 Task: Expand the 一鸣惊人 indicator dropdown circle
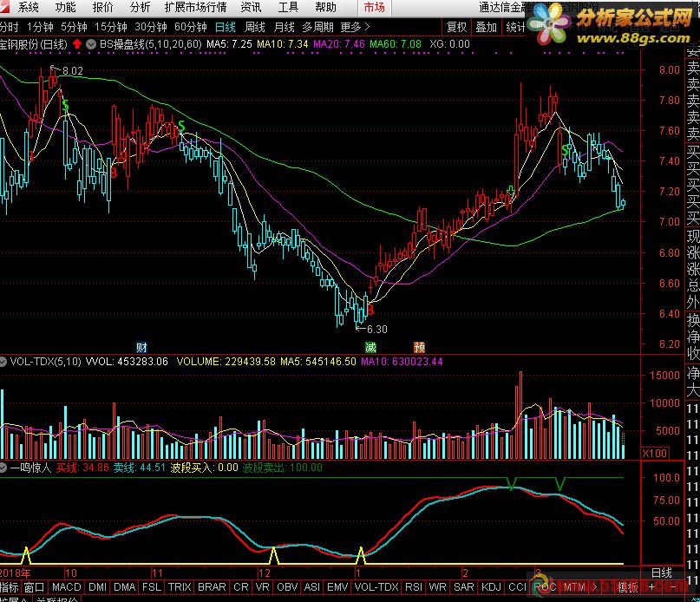tap(3, 468)
